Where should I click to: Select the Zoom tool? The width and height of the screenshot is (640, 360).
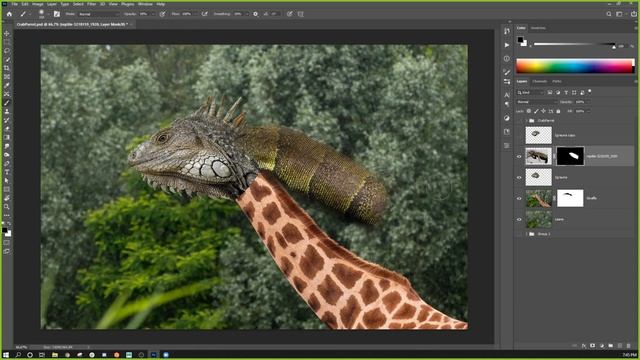7,207
